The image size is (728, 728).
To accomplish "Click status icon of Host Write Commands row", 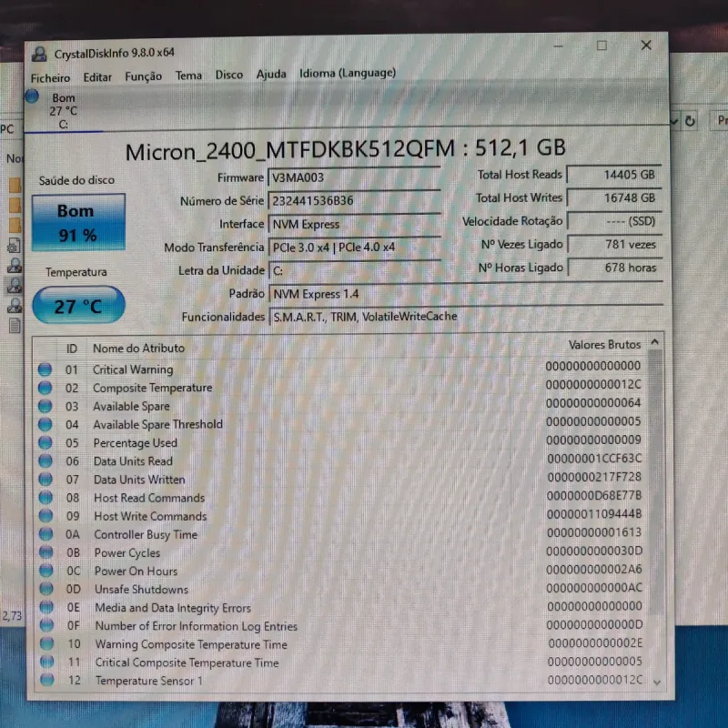I will click(x=45, y=516).
